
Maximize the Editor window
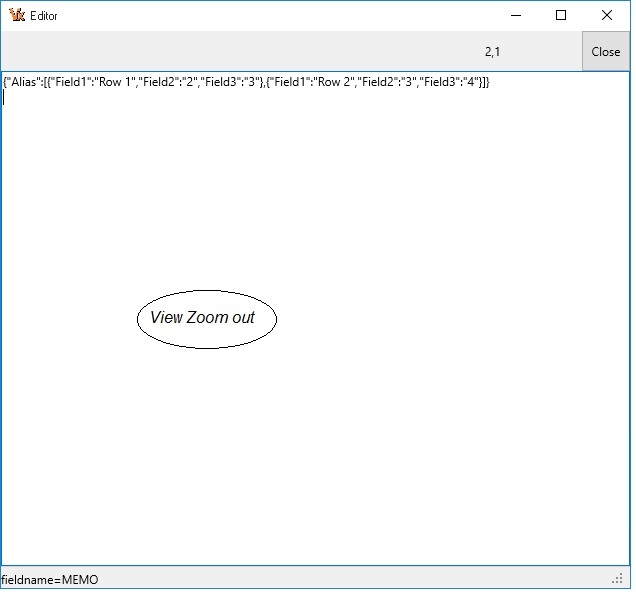[x=561, y=15]
